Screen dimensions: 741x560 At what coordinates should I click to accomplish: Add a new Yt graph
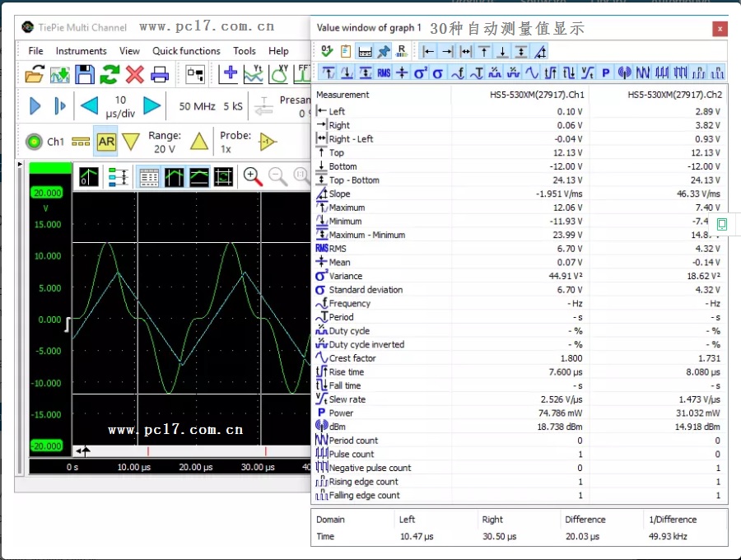[x=254, y=74]
